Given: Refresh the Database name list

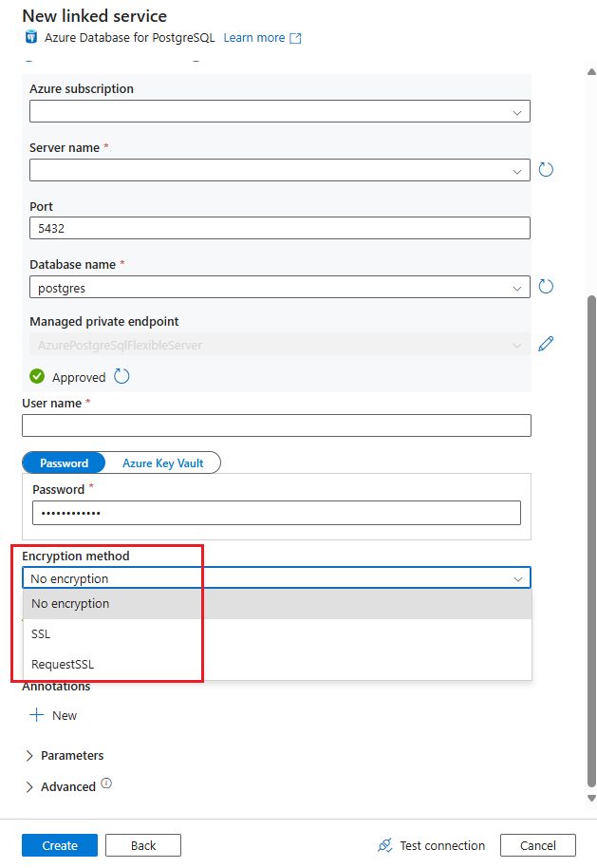Looking at the screenshot, I should tap(546, 286).
